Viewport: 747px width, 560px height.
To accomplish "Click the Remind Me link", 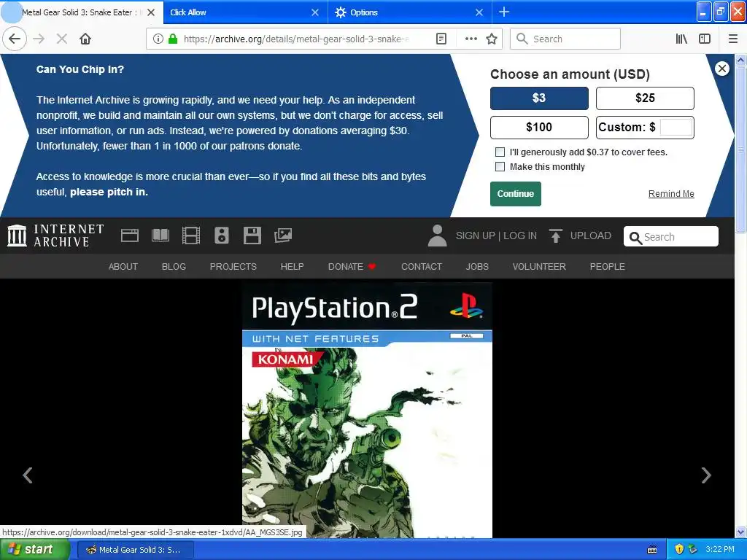I will pyautogui.click(x=671, y=194).
